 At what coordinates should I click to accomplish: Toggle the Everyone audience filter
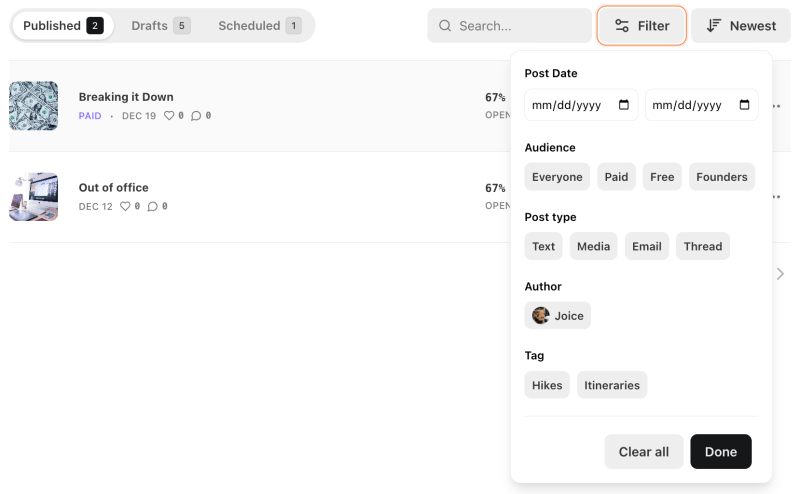point(557,177)
